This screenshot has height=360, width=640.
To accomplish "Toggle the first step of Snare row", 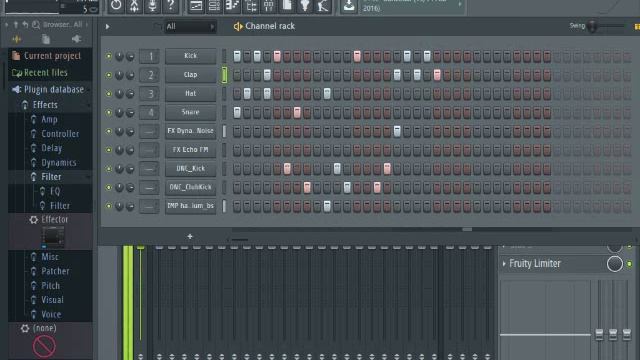I will pos(237,112).
